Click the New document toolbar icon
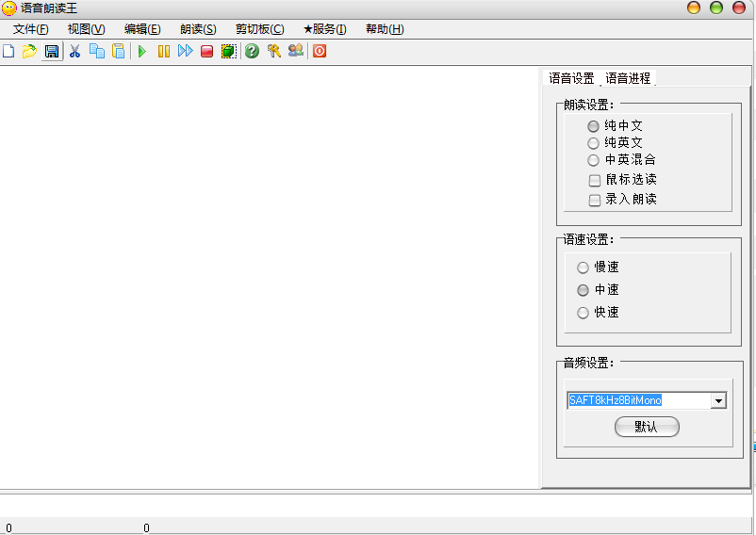Viewport: 756px width, 535px height. click(8, 51)
